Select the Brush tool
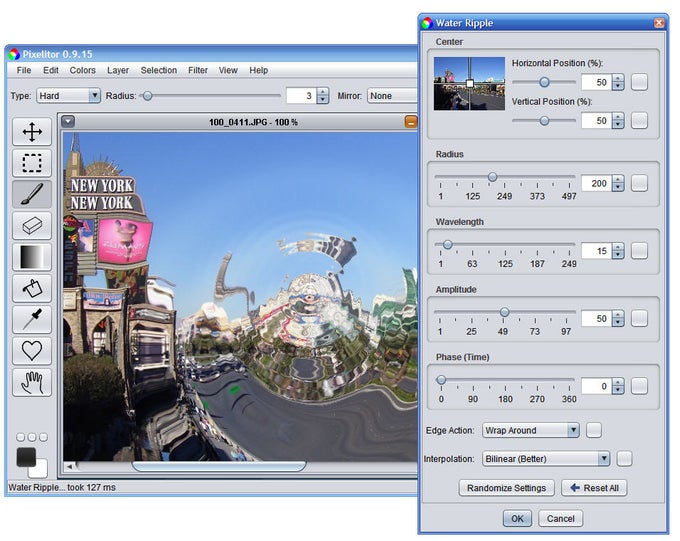This screenshot has height=541, width=680. point(32,194)
